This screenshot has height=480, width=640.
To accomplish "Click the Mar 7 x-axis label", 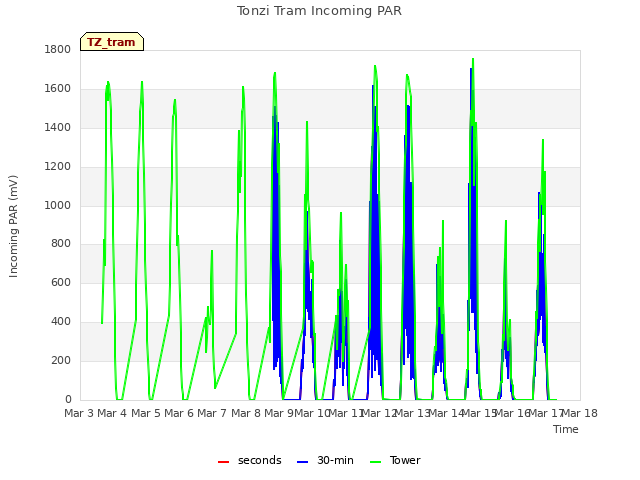I will click(212, 413).
